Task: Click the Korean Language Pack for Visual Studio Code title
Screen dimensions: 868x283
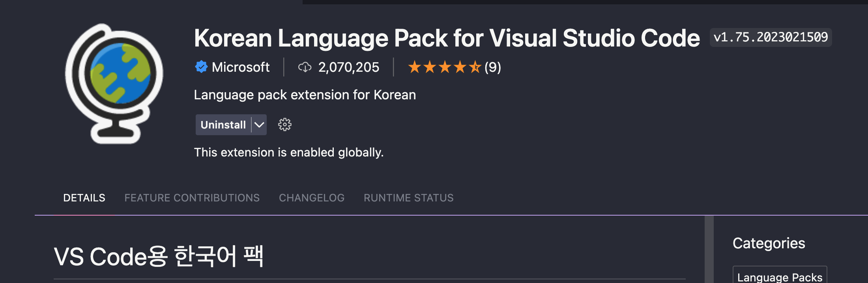Action: coord(447,38)
